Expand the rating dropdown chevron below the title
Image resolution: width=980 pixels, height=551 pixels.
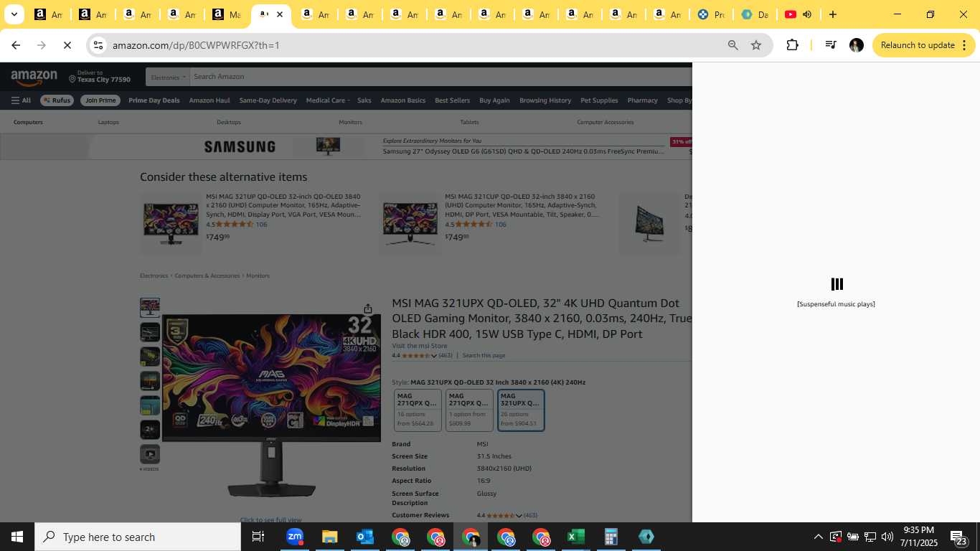click(x=433, y=356)
